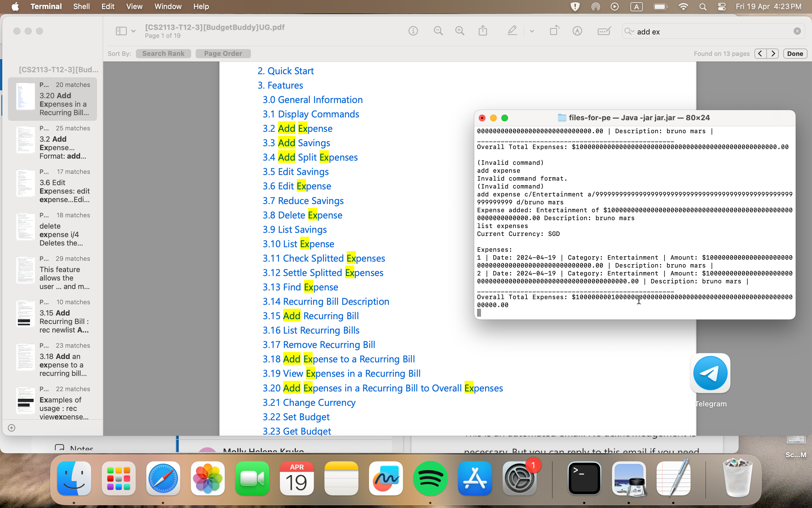Select the '25 matches' 3.2 Add Expense result
This screenshot has width=812, height=508.
[x=52, y=143]
